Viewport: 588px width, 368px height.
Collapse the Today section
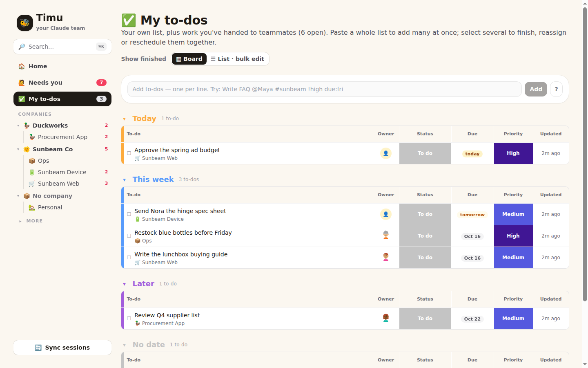tap(125, 119)
